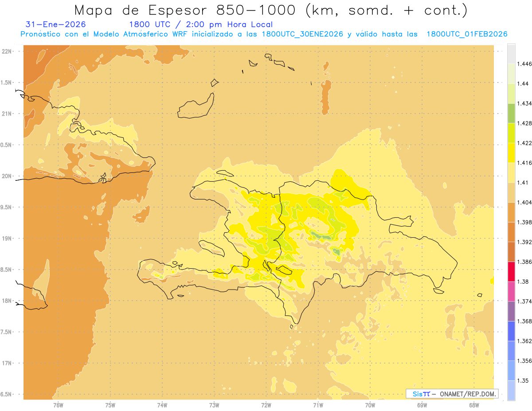The image size is (532, 411).
Task: Click the 69W longitude label
Action: (x=422, y=405)
